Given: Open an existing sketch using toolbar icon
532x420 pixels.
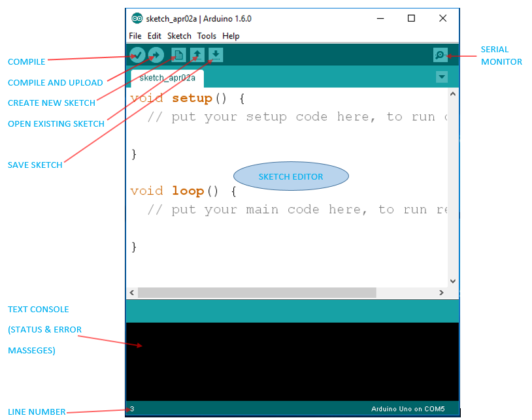Looking at the screenshot, I should (197, 55).
